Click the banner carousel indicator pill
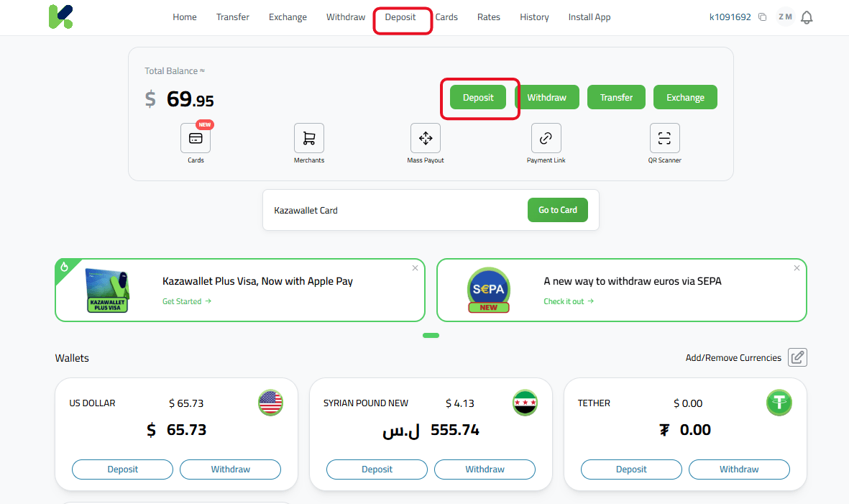 [431, 336]
